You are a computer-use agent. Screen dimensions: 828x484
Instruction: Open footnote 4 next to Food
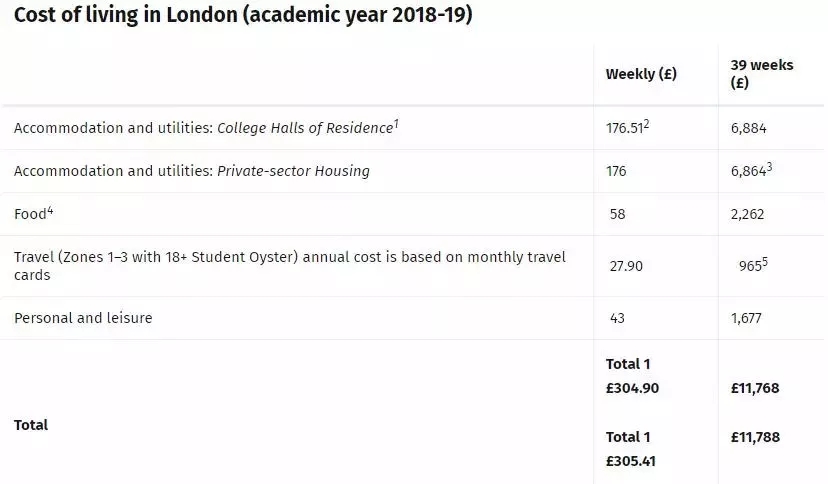[x=50, y=210]
